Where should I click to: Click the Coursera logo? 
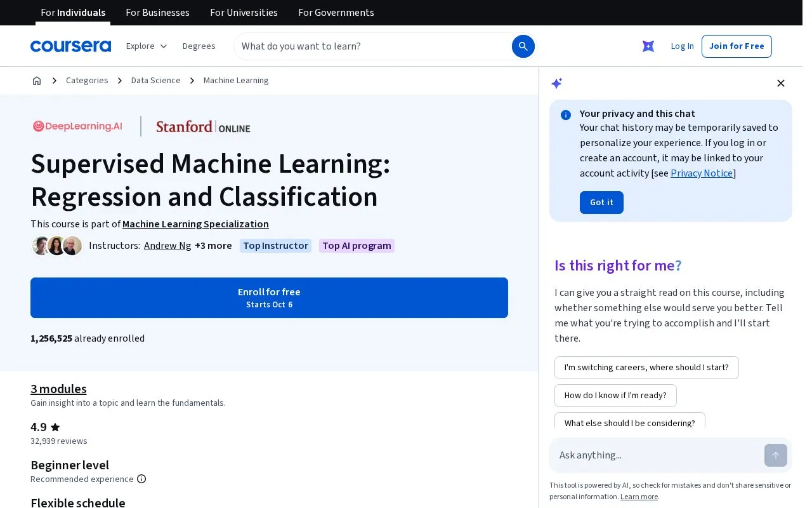70,46
